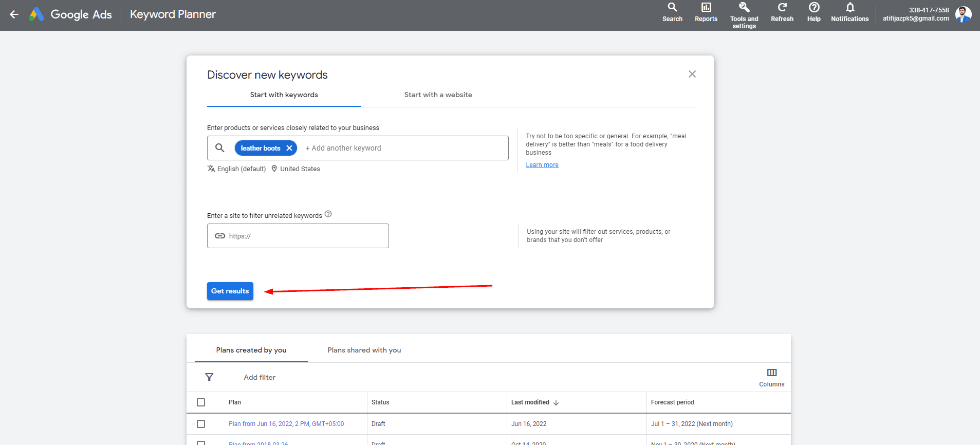Click the back arrow in header
This screenshot has width=980, height=445.
pos(14,14)
